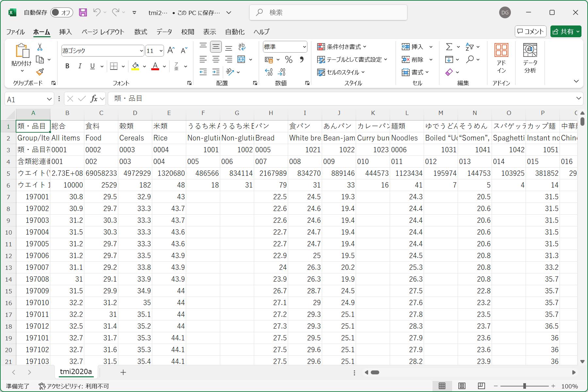Click the Decrease Indent icon
The image size is (588, 392).
(203, 72)
